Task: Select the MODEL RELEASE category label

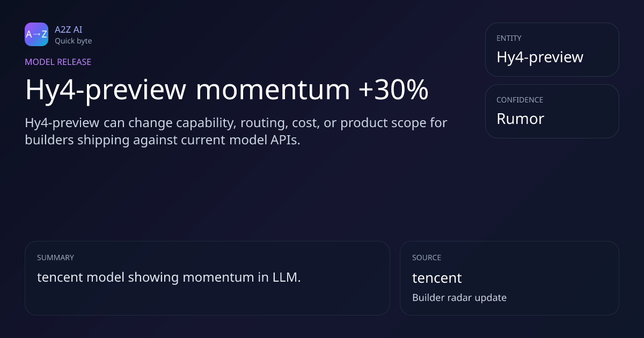Action: (58, 62)
